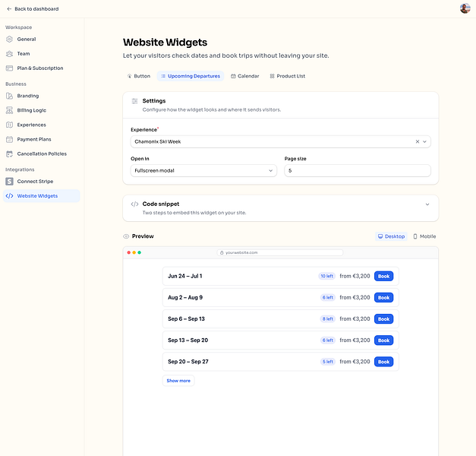Open General workspace settings
The height and width of the screenshot is (456, 476).
41,40
